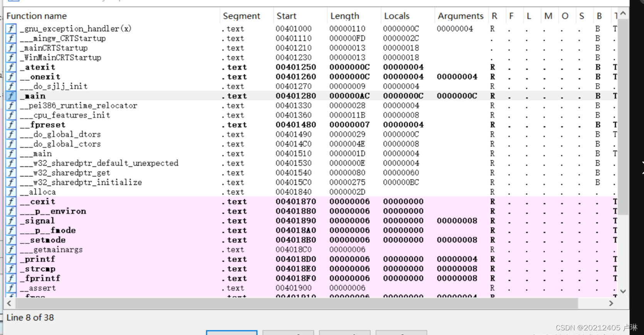Sort by the Arguments column header

[461, 16]
